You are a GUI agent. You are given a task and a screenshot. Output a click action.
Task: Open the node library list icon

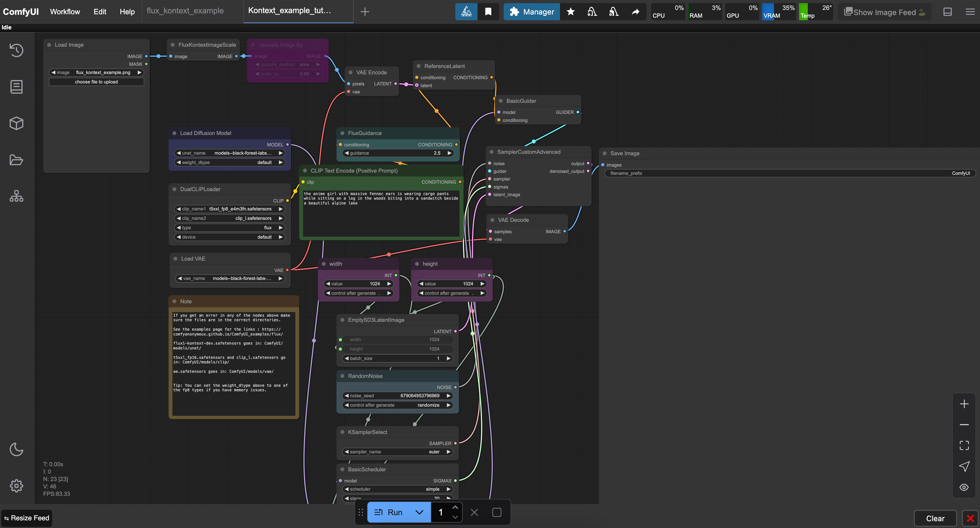pyautogui.click(x=16, y=87)
